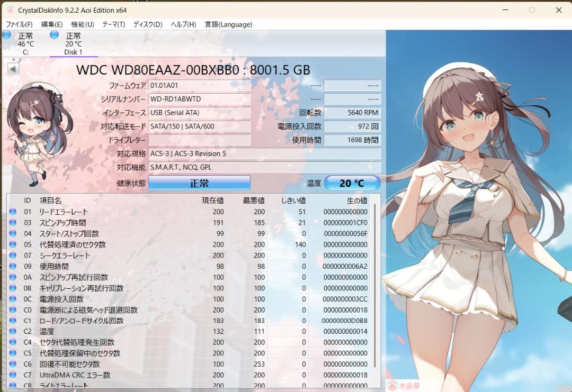
Task: Click the power-on count value 972 回
Action: 352,126
